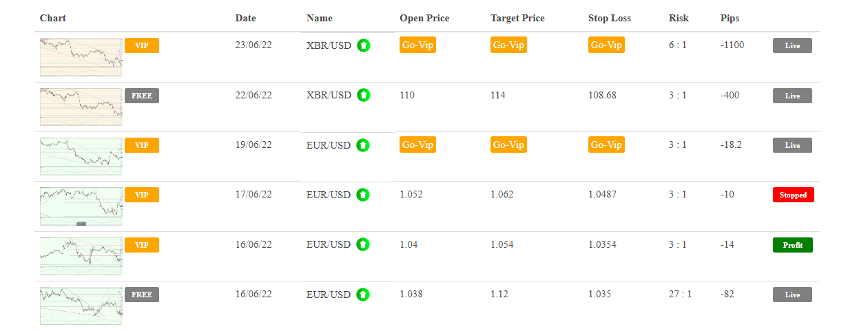Click the green Profit status button
The width and height of the screenshot is (868, 331).
792,245
